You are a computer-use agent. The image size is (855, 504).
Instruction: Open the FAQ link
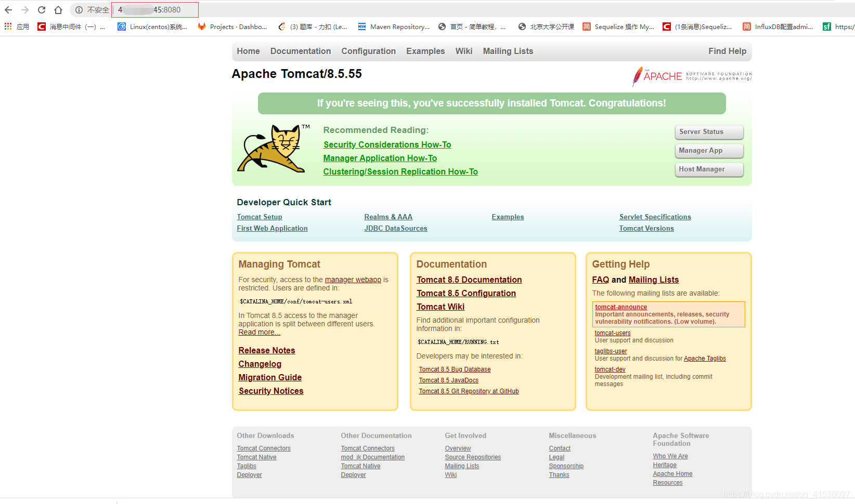pyautogui.click(x=600, y=280)
